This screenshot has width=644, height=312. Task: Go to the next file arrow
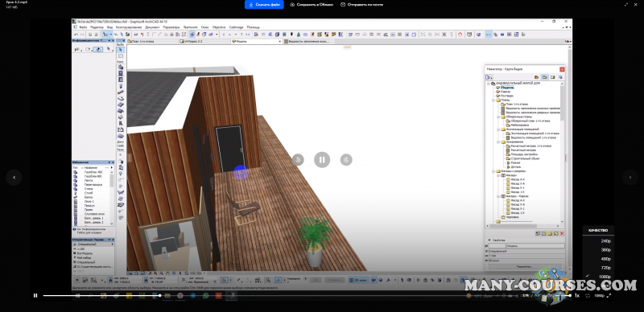coord(630,178)
